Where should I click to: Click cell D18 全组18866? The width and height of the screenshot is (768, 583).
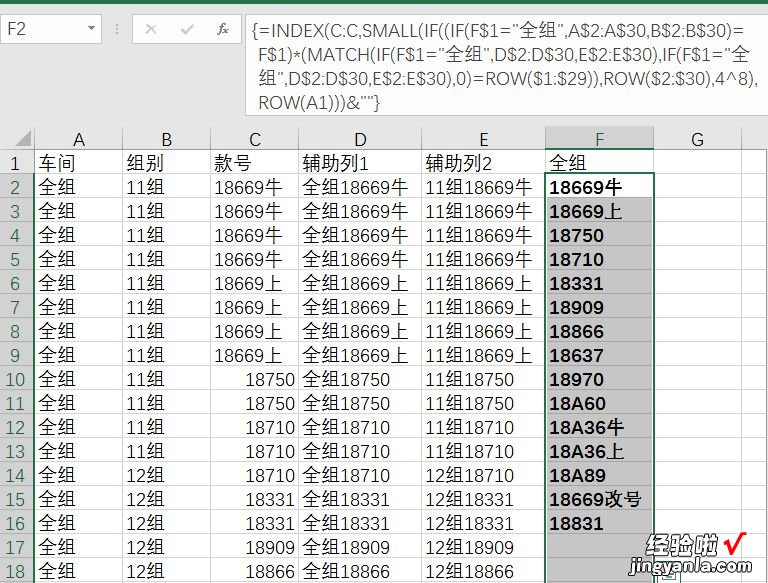(360, 571)
